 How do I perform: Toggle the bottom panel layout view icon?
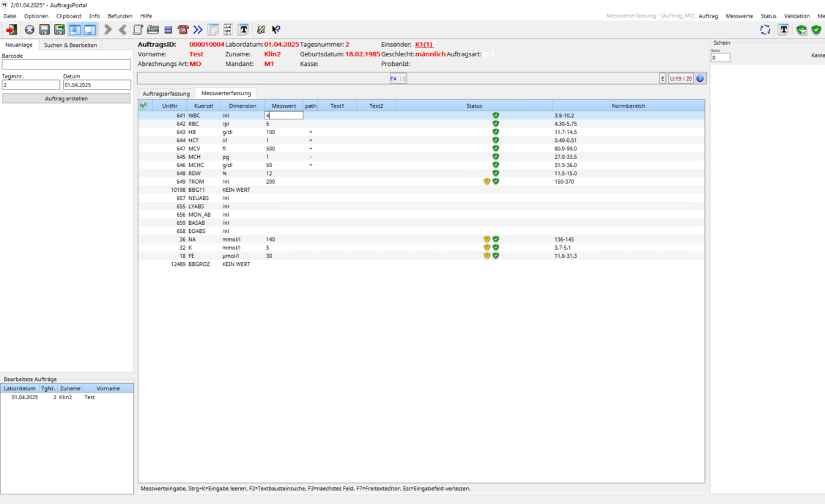click(89, 29)
